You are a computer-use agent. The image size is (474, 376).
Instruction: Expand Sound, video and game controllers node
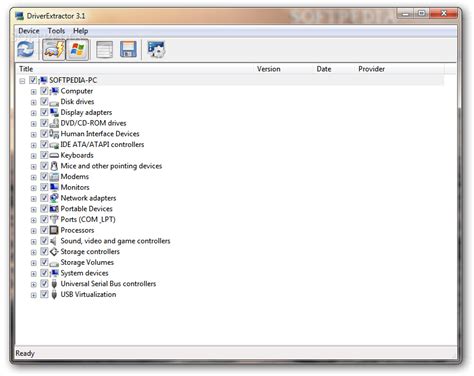tap(33, 241)
